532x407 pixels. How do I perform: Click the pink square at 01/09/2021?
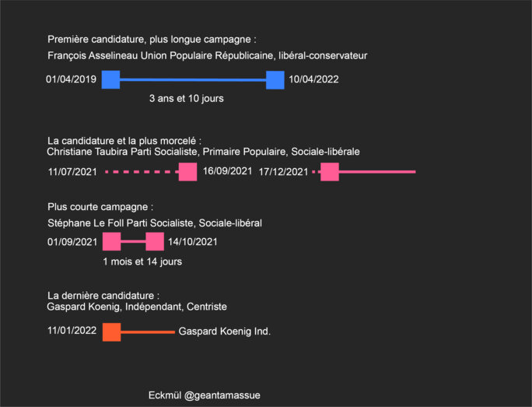(112, 242)
